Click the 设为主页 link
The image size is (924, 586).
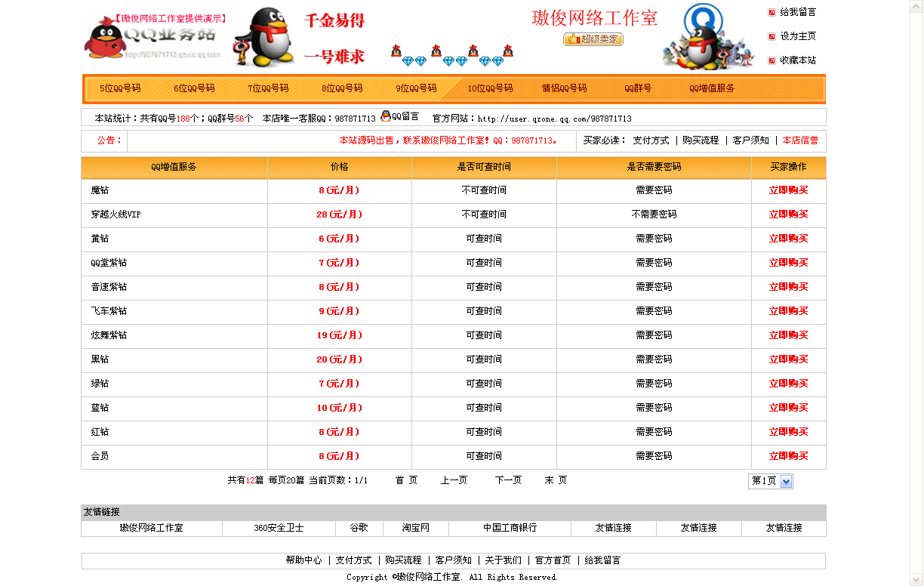pos(798,36)
